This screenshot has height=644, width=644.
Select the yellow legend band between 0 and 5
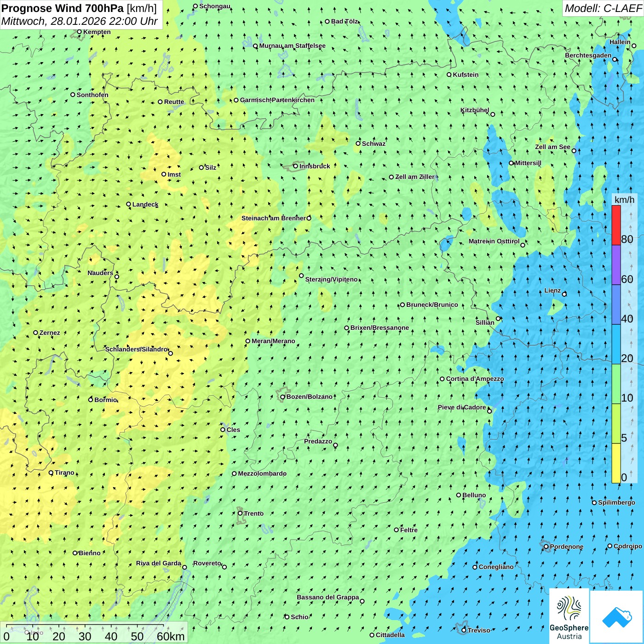coord(616,463)
